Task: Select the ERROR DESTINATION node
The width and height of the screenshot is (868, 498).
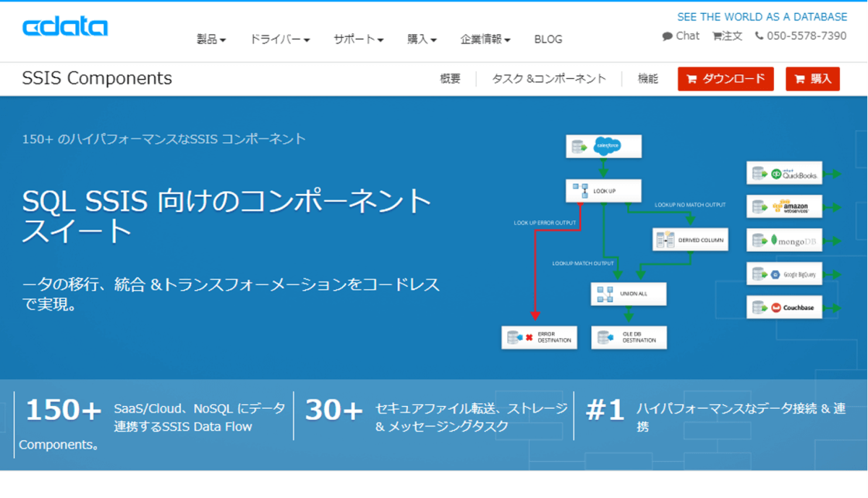Action: point(540,337)
